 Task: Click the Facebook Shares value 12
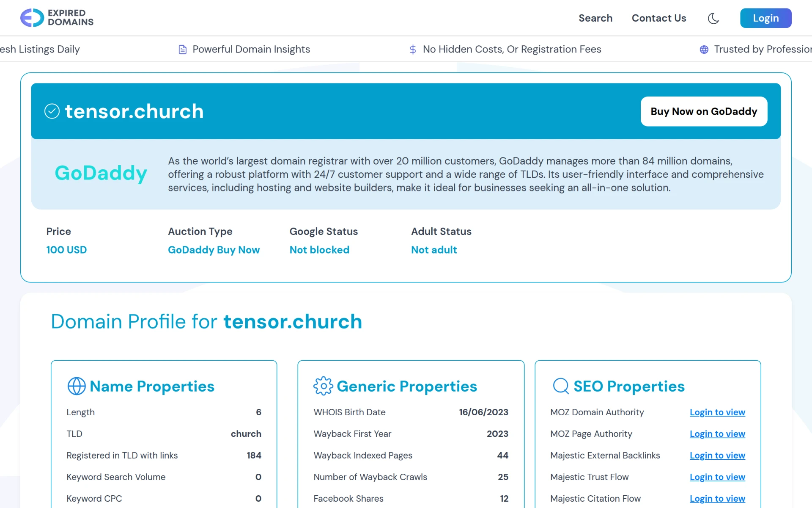(x=504, y=499)
